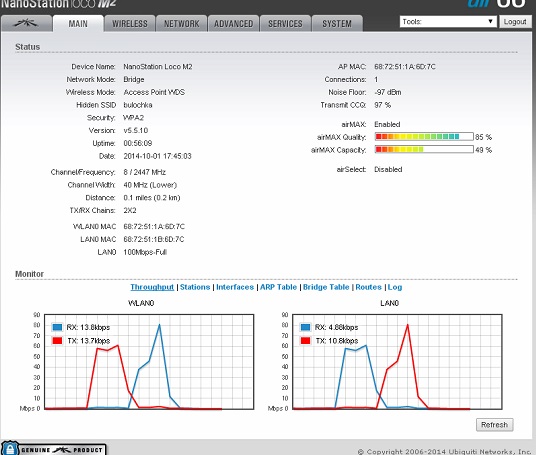The image size is (536, 455).
Task: Click the airMAX Capacity bar
Action: [424, 149]
